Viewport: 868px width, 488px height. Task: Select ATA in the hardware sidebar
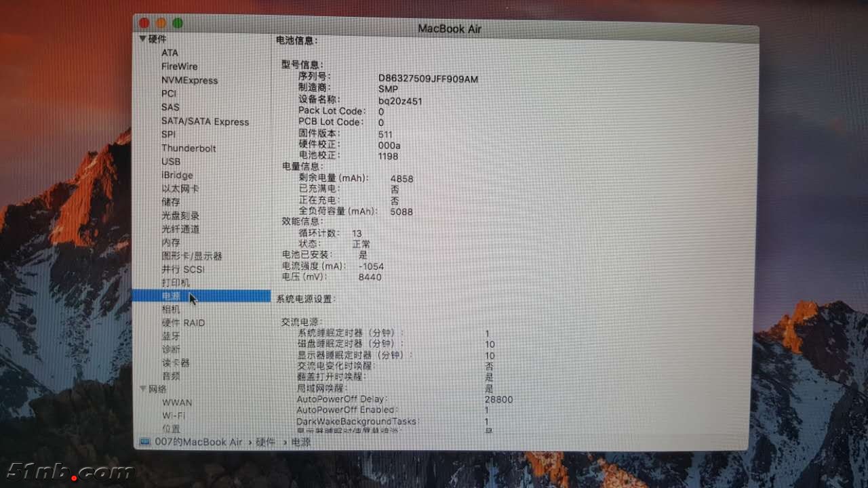coord(170,53)
